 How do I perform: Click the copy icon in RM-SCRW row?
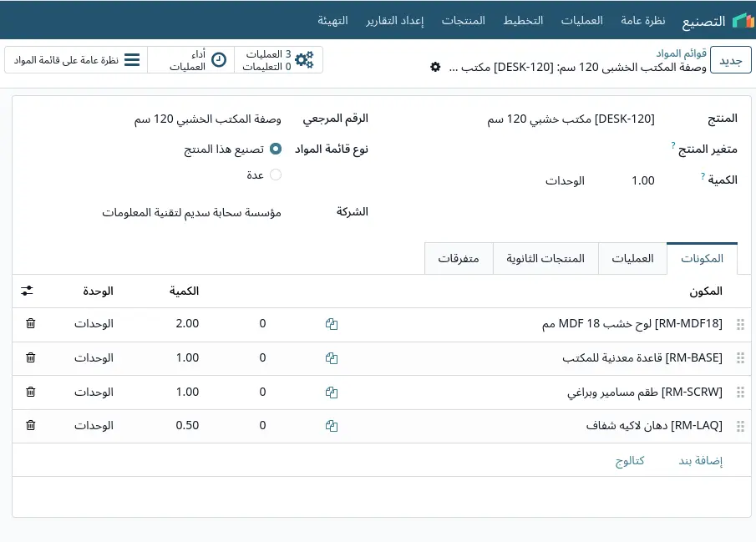pos(332,392)
